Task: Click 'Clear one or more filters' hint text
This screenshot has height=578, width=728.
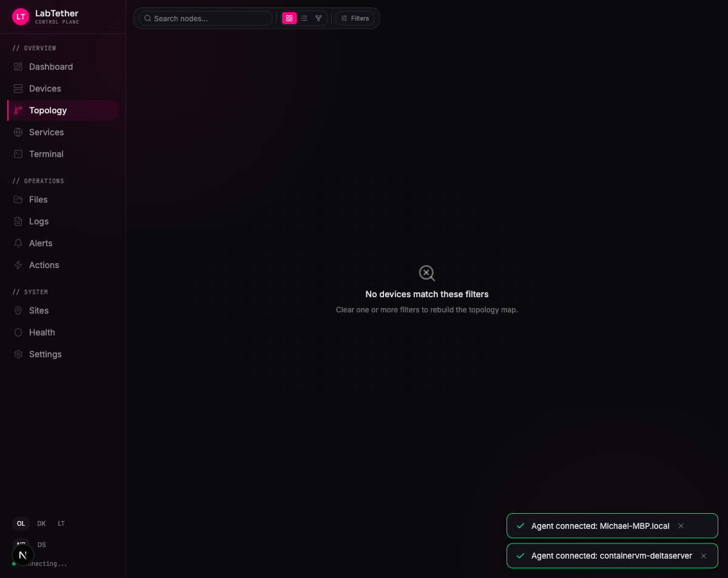Action: [427, 310]
